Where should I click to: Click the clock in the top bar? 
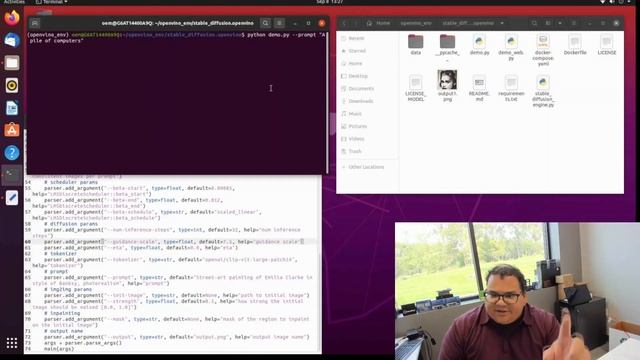[x=329, y=2]
